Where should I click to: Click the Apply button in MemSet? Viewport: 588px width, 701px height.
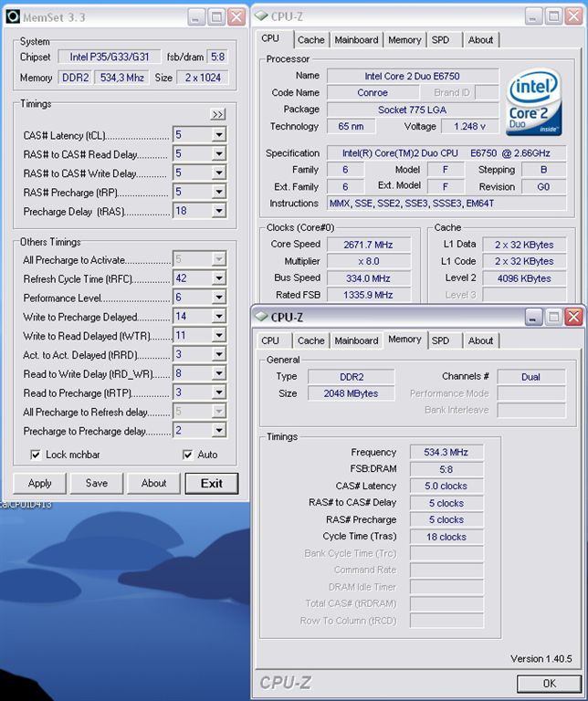40,483
